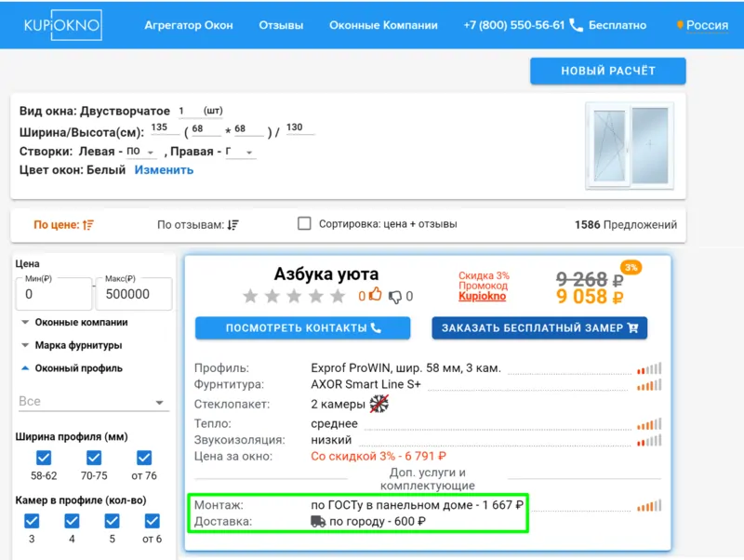Click the phone handset icon in header
Viewport: 744px width, 560px height.
(x=576, y=25)
